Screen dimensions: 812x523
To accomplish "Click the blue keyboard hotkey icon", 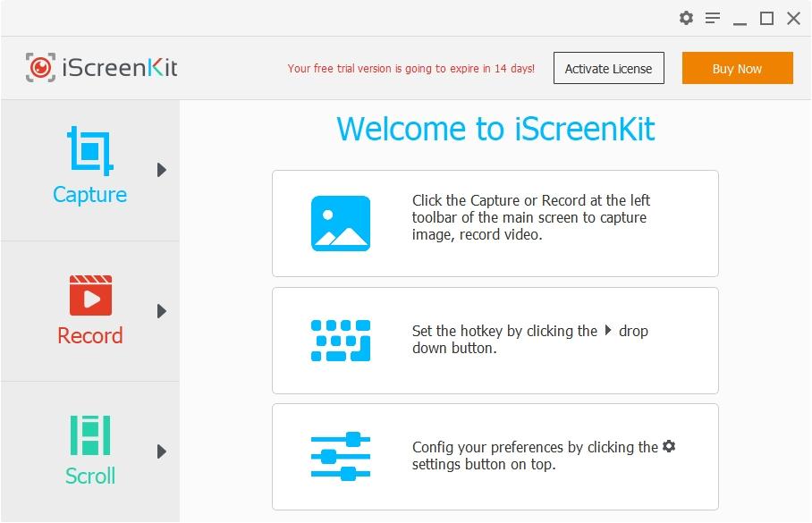I will click(341, 341).
